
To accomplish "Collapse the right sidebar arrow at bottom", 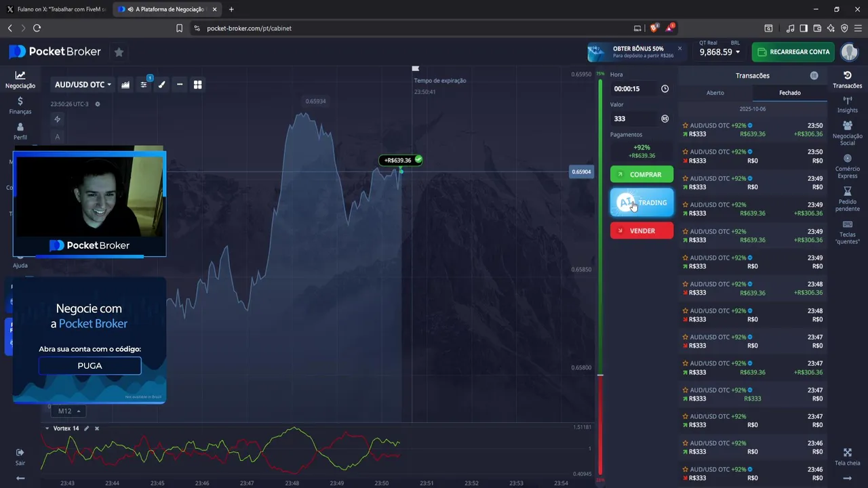I will pyautogui.click(x=847, y=478).
